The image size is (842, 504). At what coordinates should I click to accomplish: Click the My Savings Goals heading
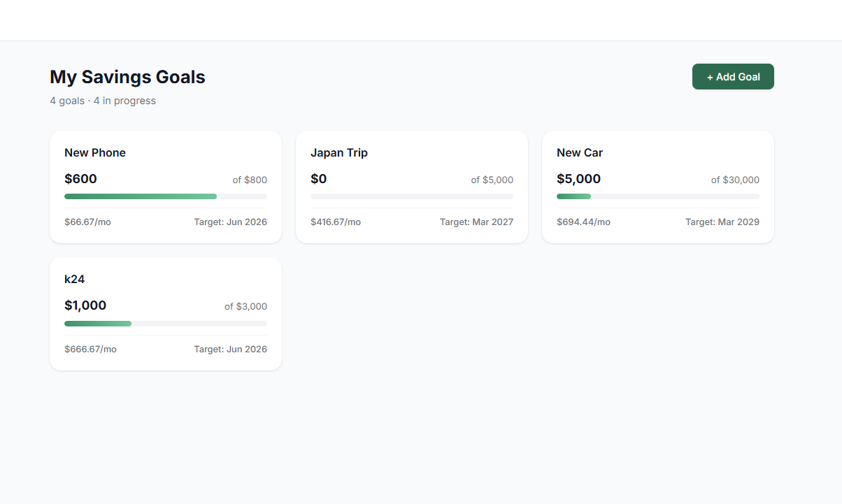pos(127,77)
